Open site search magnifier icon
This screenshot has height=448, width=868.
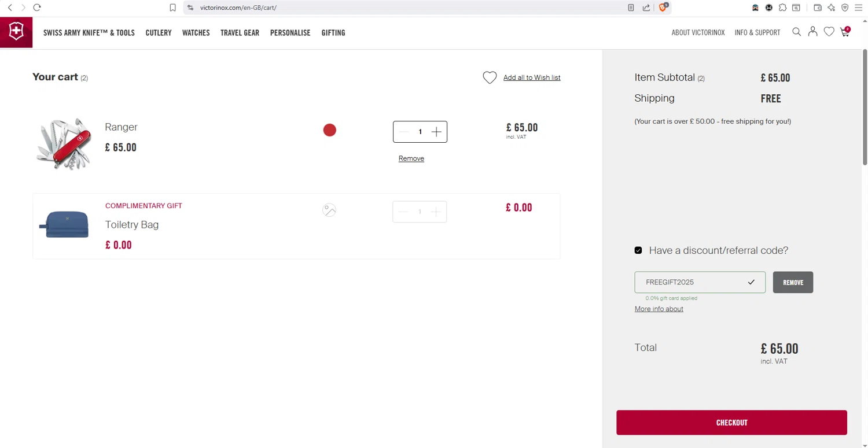(x=796, y=32)
